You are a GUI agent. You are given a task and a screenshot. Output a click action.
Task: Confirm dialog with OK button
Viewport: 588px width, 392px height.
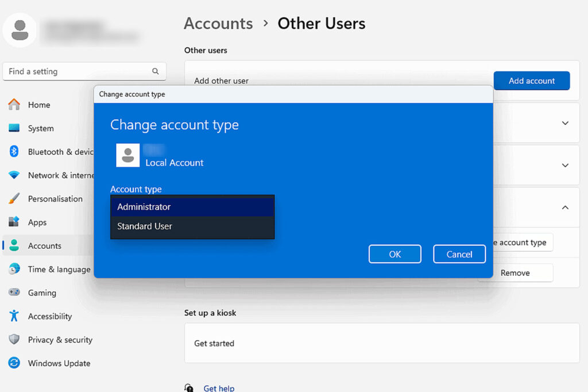point(395,254)
